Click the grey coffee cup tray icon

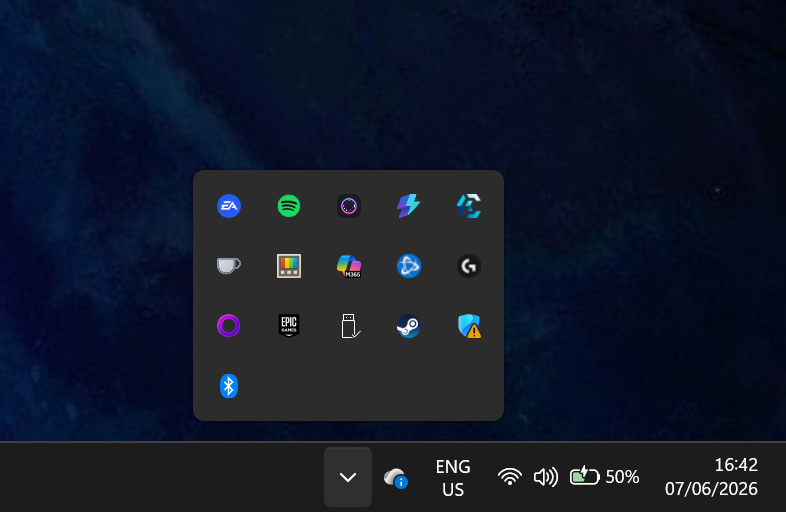point(229,265)
